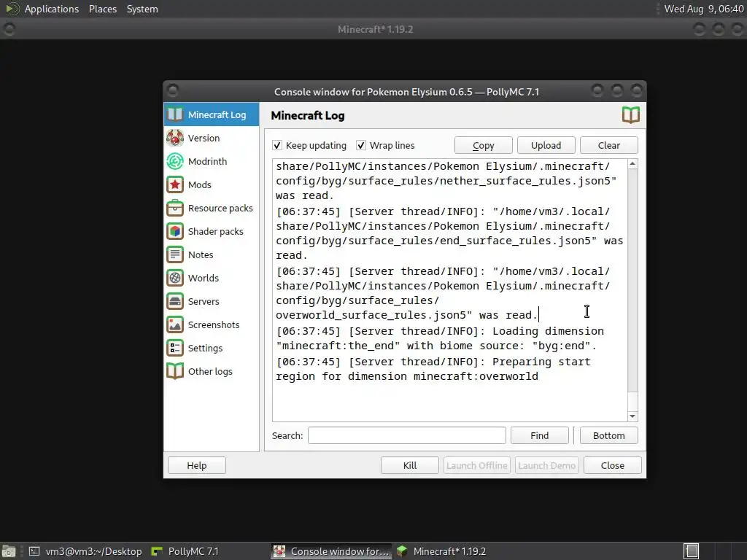Viewport: 747px width, 560px height.
Task: Switch to the Mods page label
Action: coord(200,184)
